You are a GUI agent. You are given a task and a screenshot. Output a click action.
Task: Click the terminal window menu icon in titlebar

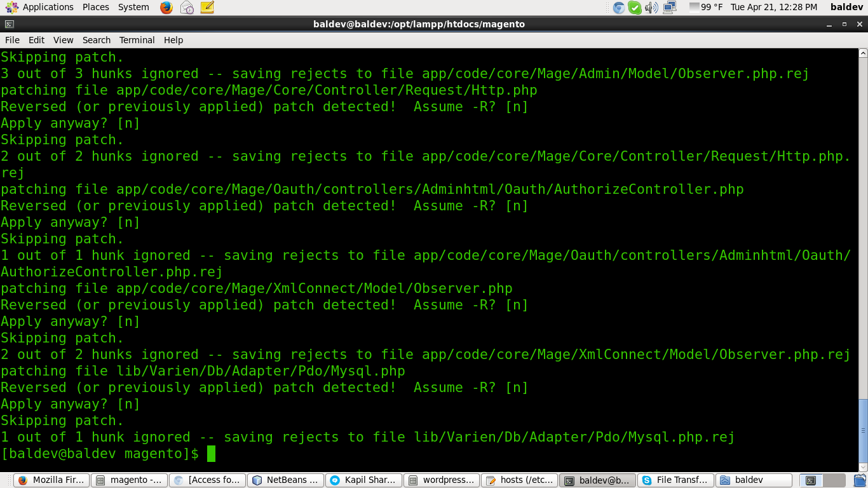point(9,24)
